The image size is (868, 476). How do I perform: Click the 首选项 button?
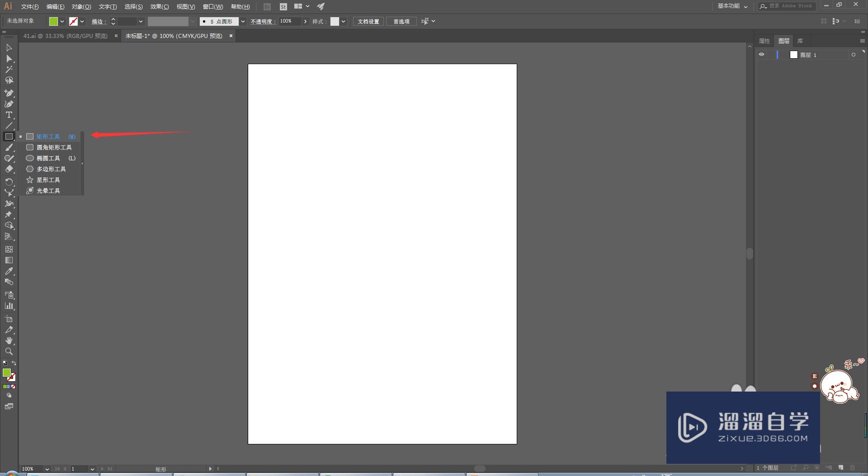click(401, 22)
